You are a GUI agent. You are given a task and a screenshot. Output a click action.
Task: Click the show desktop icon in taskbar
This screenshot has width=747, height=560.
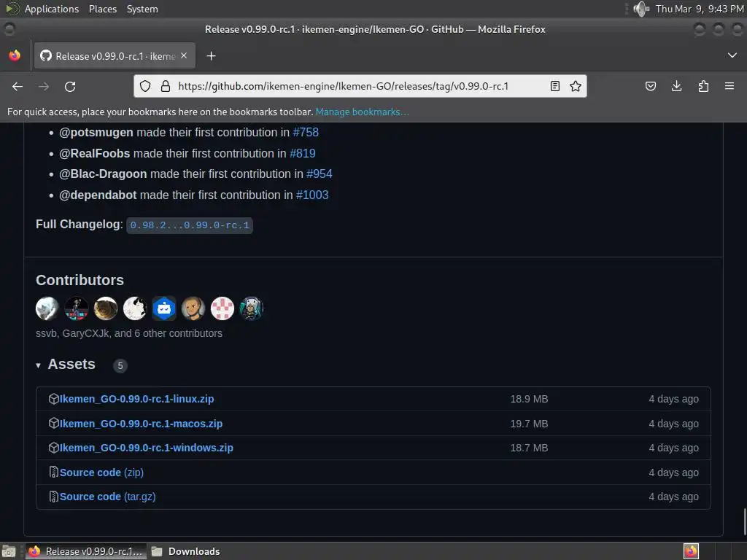point(9,551)
